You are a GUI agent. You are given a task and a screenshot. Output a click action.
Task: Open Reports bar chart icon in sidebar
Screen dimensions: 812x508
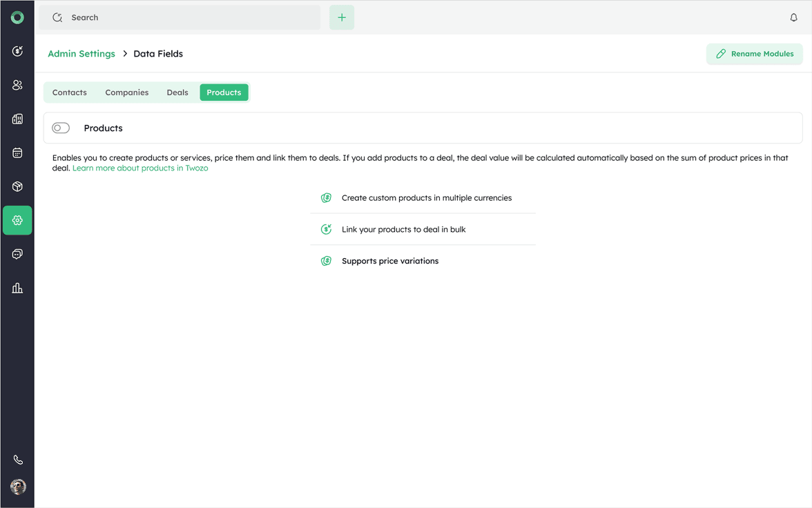tap(17, 288)
